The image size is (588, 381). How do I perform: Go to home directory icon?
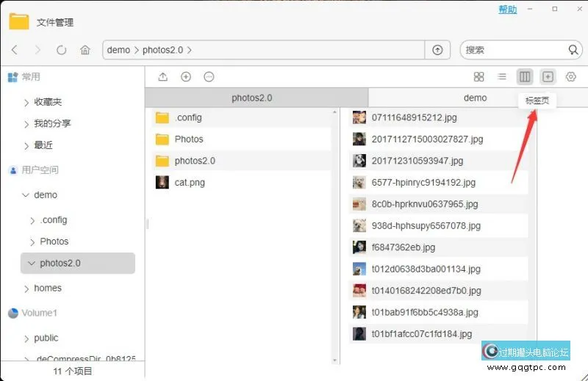pyautogui.click(x=85, y=50)
